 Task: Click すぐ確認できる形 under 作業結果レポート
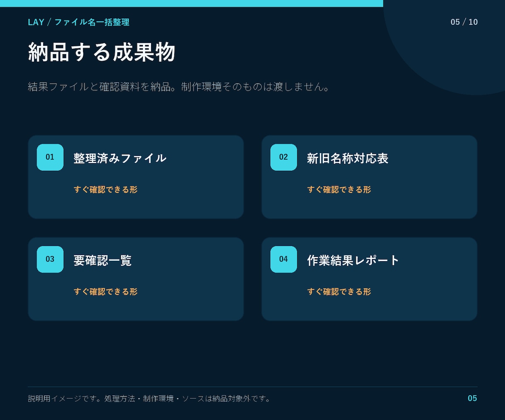tap(339, 292)
